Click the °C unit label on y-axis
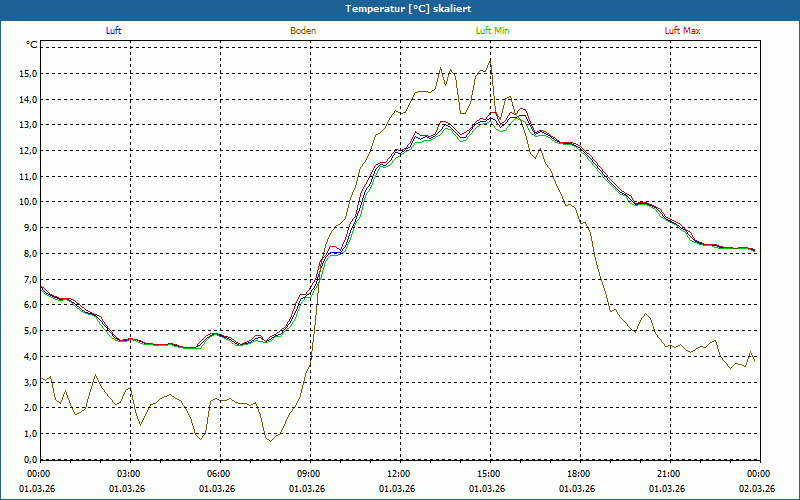 (31, 45)
